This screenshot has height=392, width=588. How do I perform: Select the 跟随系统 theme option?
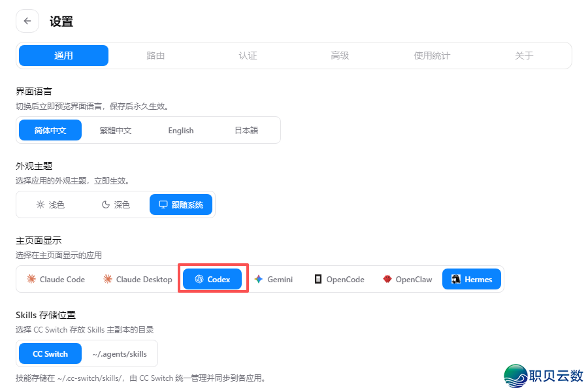[181, 204]
